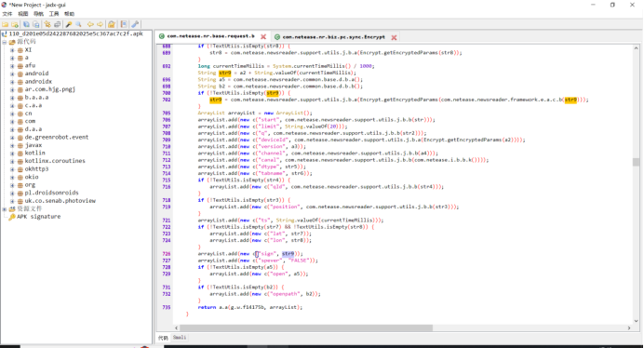
Task: Click the APK signature key icon
Action: tap(12, 217)
